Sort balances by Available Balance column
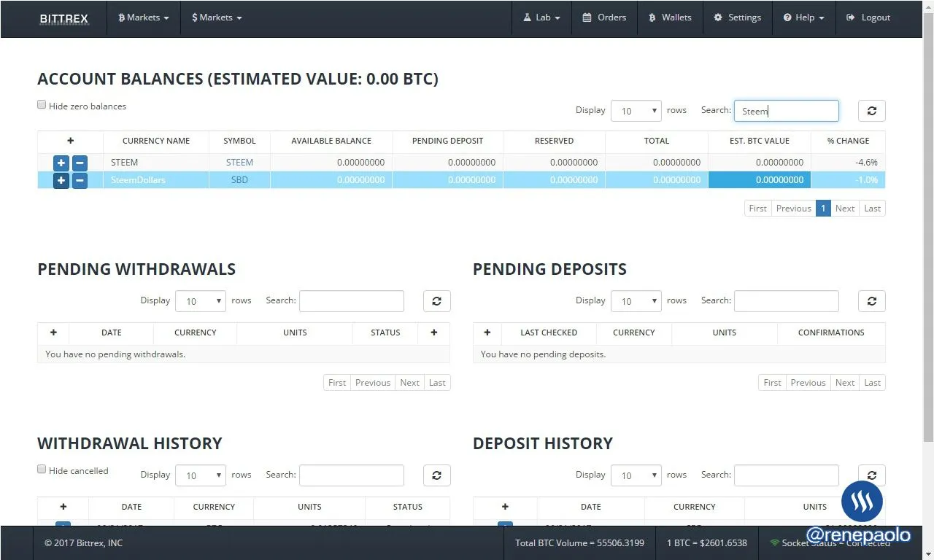934x560 pixels. point(331,141)
